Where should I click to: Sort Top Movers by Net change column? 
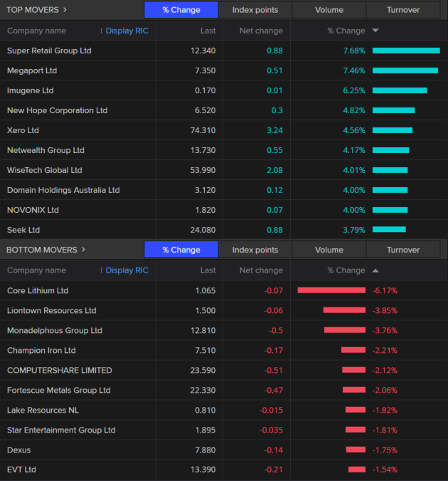261,31
